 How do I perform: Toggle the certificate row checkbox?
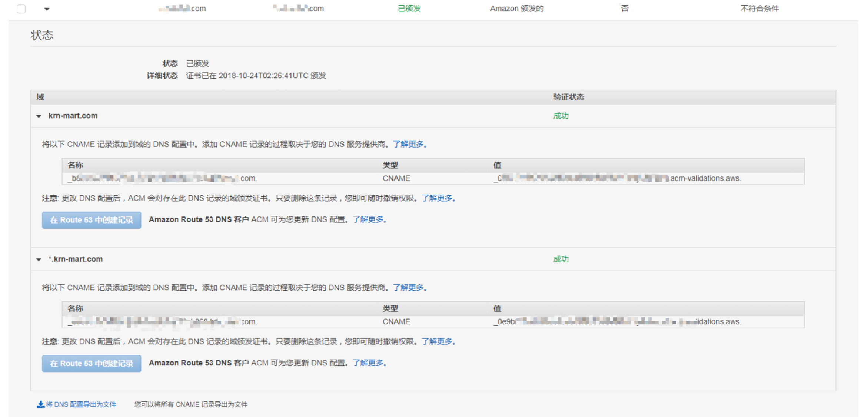(x=21, y=9)
